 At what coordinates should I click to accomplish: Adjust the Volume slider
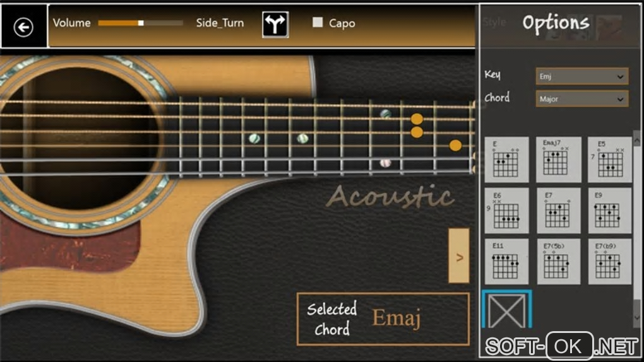tap(140, 23)
